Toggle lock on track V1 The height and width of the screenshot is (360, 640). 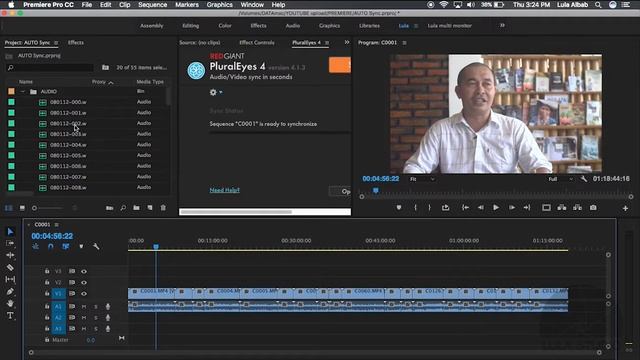(x=47, y=293)
